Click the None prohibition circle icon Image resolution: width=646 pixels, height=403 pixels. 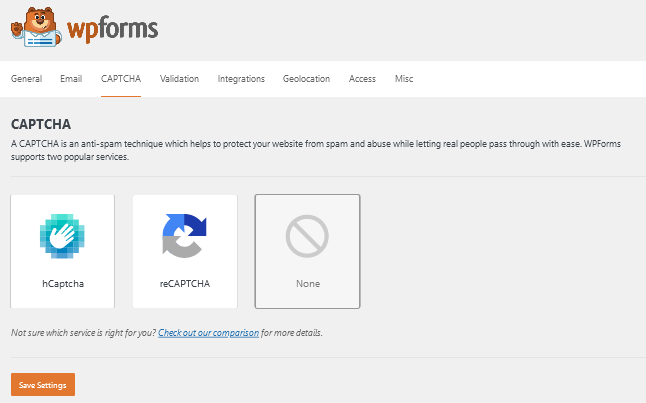[307, 236]
